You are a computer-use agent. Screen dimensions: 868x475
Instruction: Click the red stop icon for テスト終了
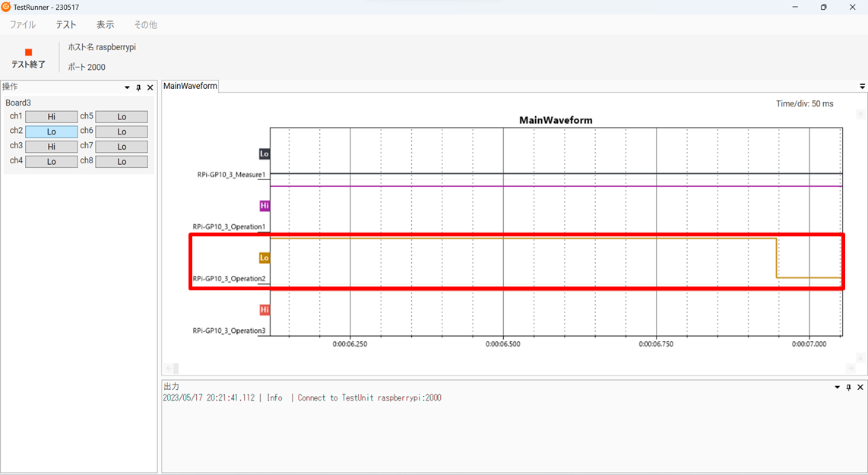point(28,52)
